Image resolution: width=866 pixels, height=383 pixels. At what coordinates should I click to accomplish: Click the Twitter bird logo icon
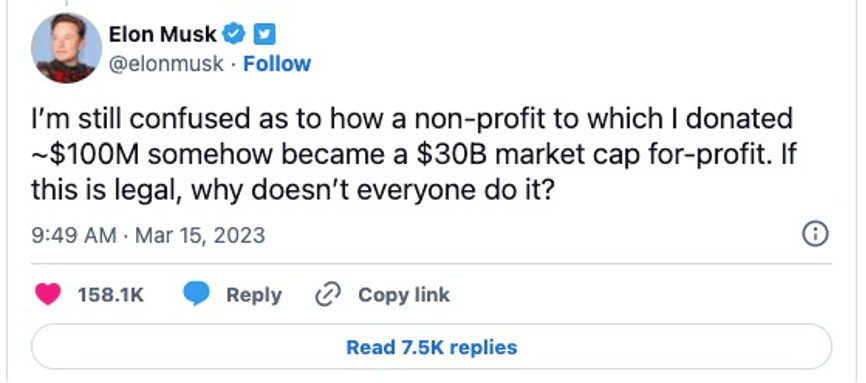coord(265,35)
